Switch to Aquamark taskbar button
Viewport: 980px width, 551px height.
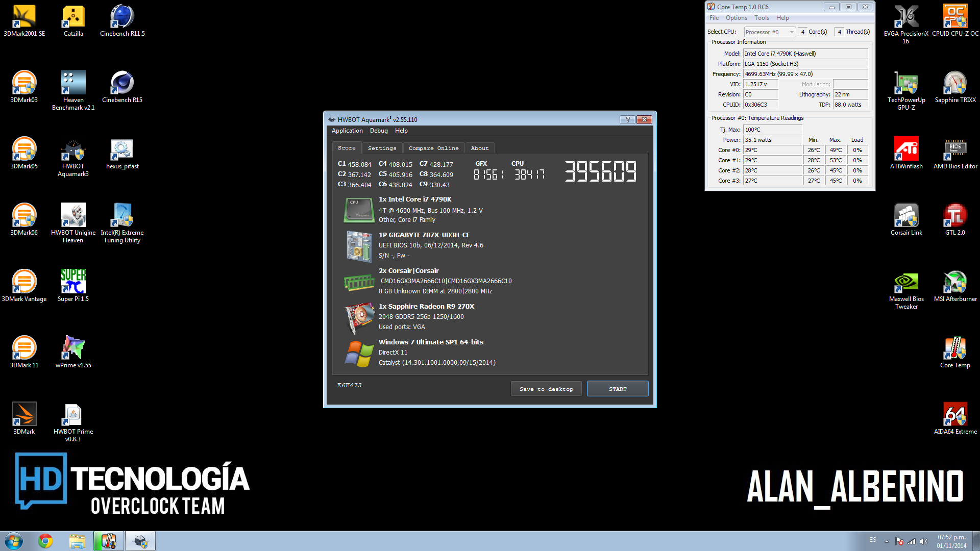click(x=140, y=541)
